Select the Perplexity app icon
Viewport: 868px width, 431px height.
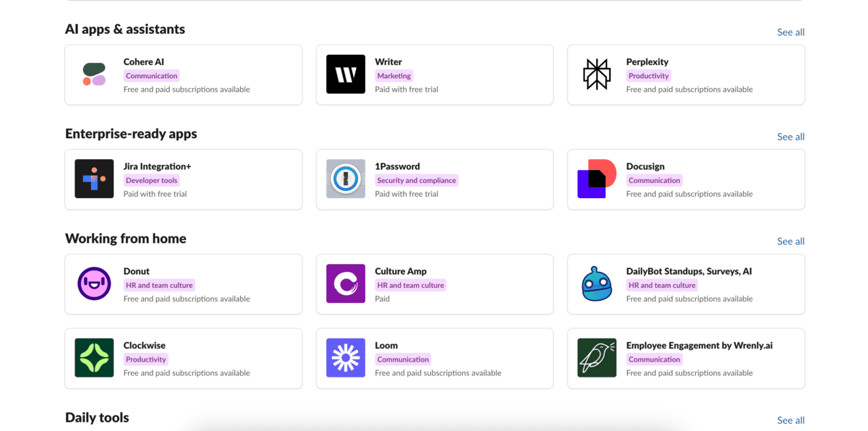[597, 74]
